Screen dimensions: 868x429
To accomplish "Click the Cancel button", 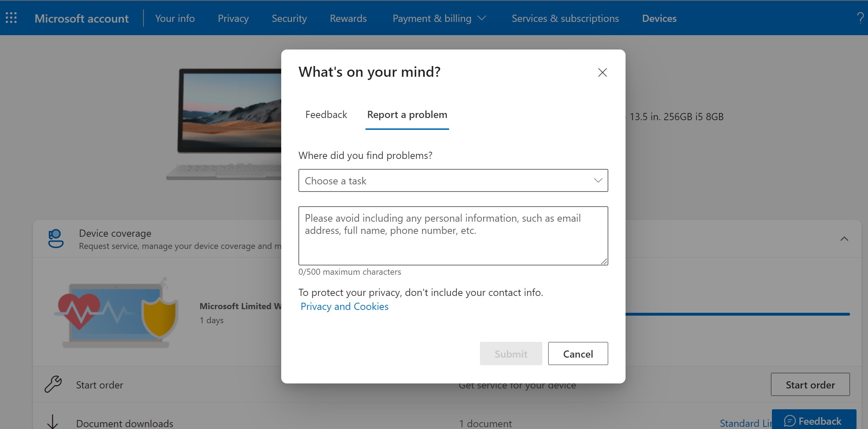I will (x=578, y=353).
